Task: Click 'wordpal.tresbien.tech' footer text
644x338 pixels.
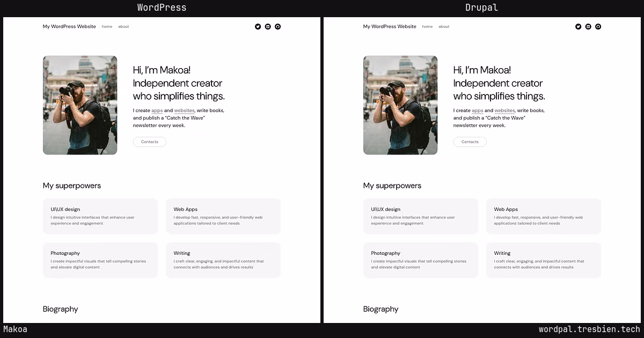Action: (x=589, y=329)
